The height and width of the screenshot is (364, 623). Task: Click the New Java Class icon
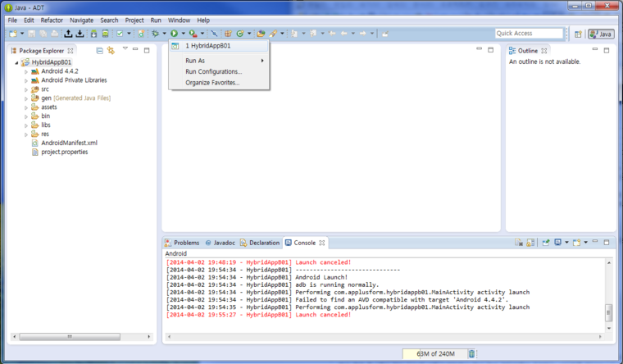point(240,34)
